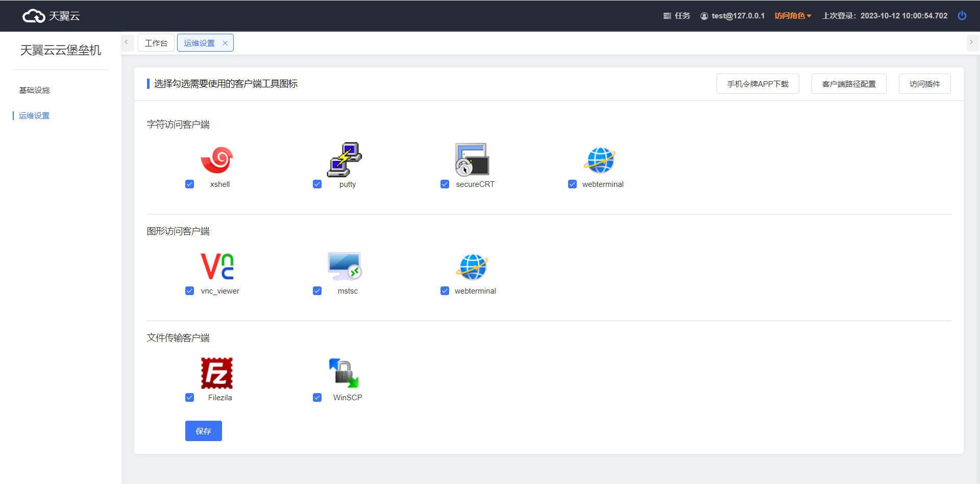
Task: Click the 保存 button
Action: (x=203, y=431)
